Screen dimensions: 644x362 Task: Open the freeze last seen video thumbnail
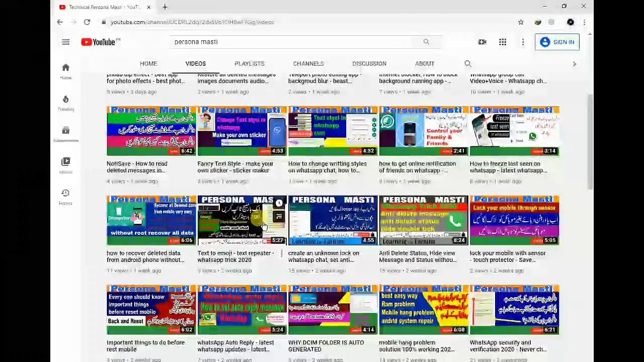click(x=514, y=131)
